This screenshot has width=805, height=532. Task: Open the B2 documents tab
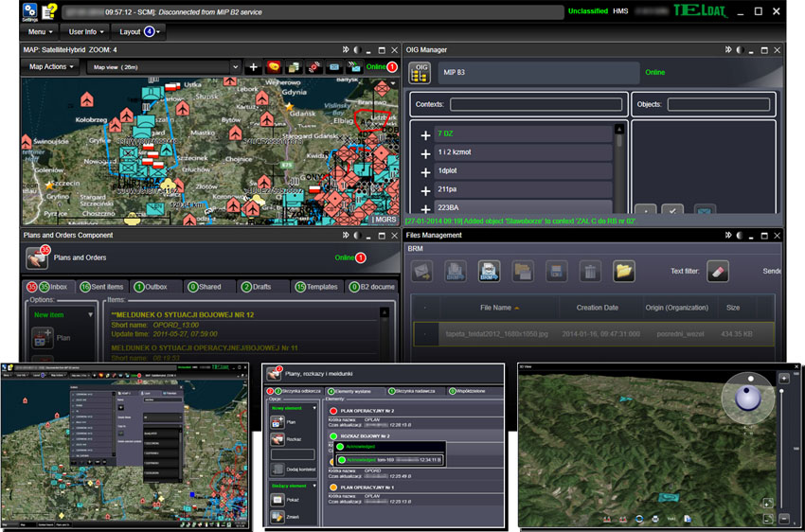(372, 287)
